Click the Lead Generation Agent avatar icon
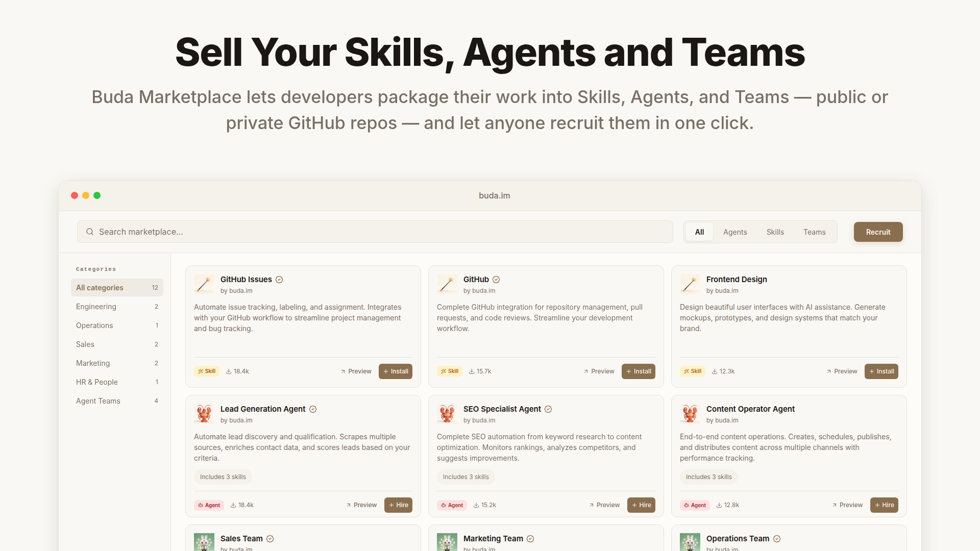 204,414
